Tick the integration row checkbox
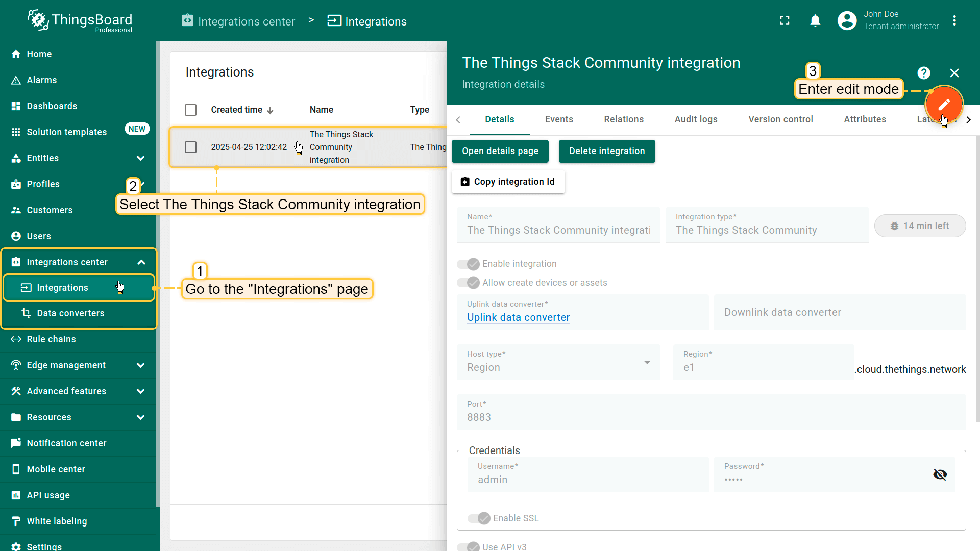The width and height of the screenshot is (980, 551). (190, 147)
